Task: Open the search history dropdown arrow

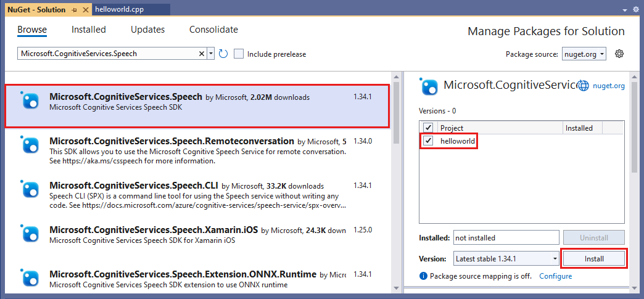Action: (211, 54)
